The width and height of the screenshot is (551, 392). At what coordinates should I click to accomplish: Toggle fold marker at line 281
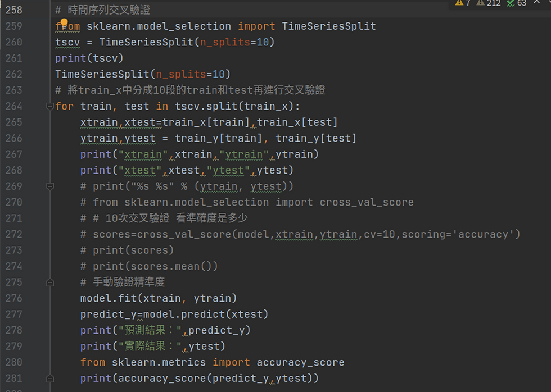pos(50,379)
